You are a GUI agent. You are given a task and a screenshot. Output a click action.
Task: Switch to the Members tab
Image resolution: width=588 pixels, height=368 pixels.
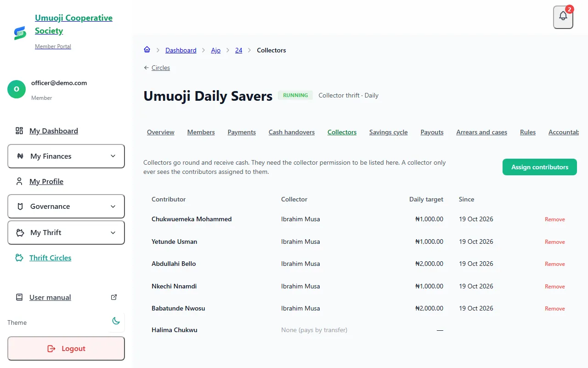tap(201, 132)
